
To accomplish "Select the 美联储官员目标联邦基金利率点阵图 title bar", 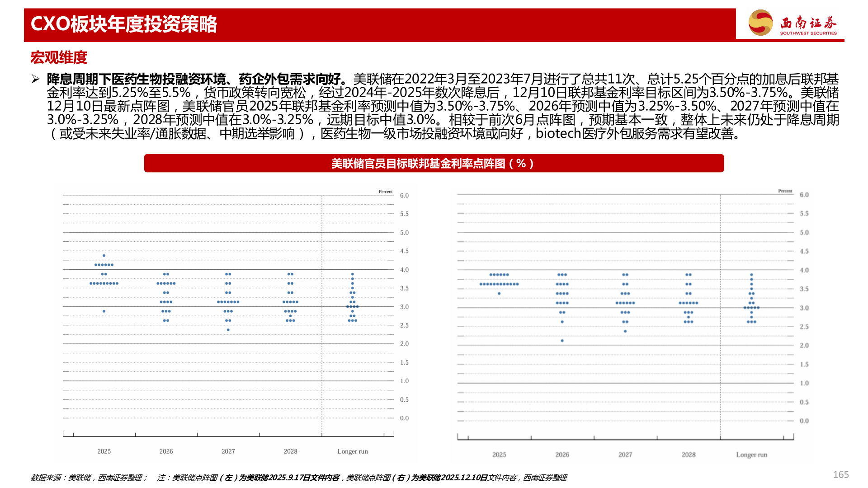I will 433,164.
